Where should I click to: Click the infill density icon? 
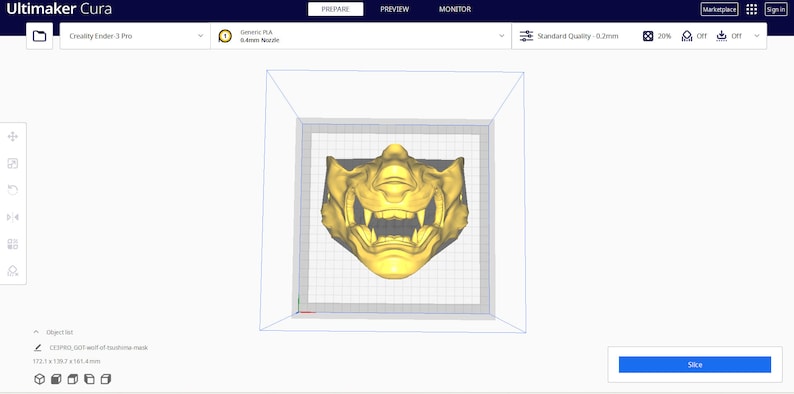648,36
